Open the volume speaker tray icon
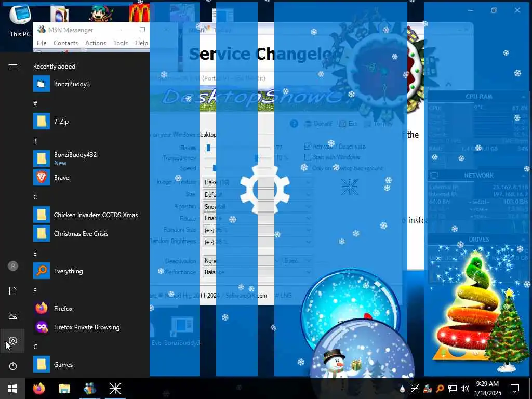Screen dimensions: 532x399 [x=465, y=389]
